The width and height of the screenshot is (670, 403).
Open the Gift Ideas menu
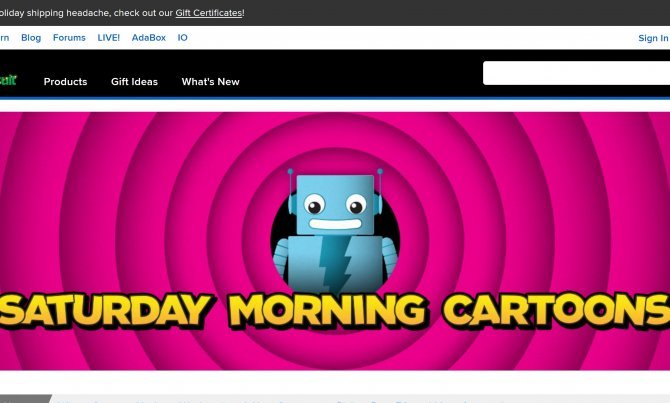coord(134,82)
